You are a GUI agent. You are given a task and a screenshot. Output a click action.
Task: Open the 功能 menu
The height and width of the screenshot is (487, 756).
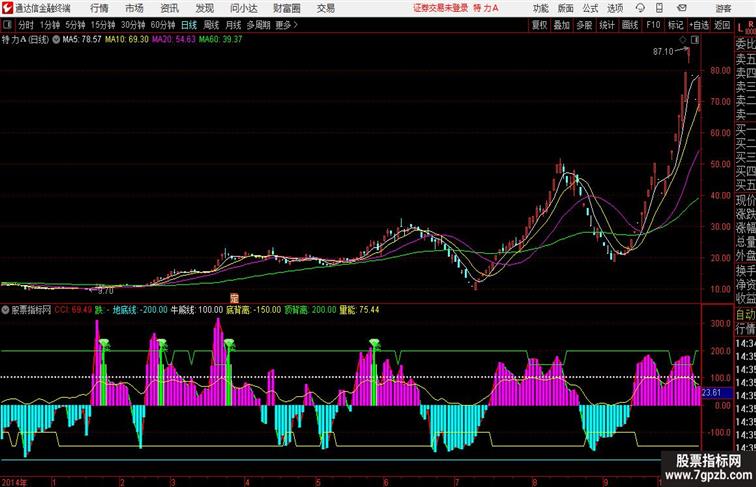pos(540,8)
